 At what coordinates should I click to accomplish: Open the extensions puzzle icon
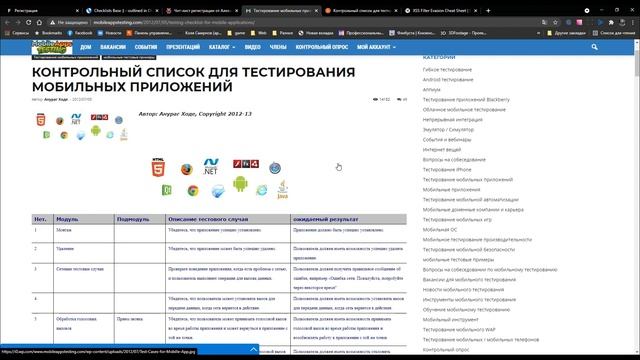[611, 22]
